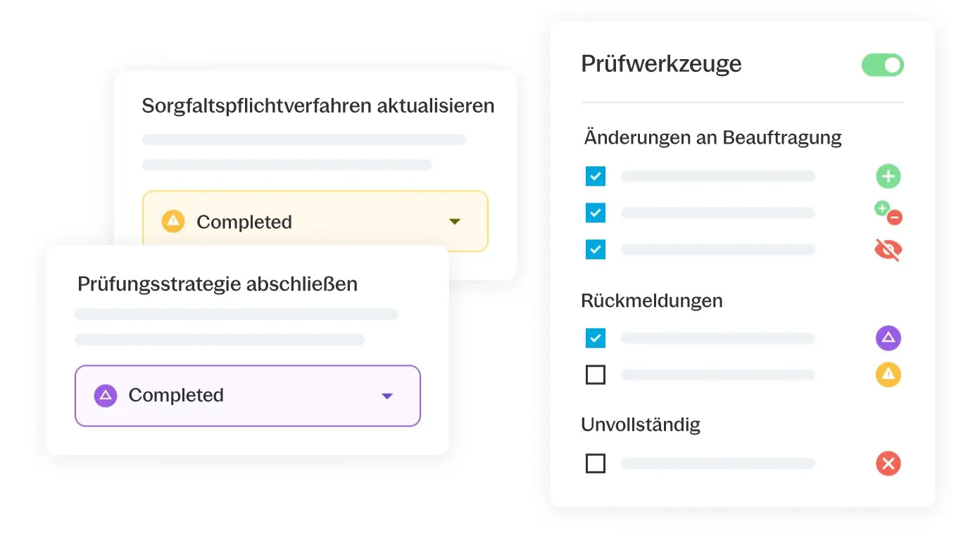Click the yellow warning icon in Completed dropdown

(172, 221)
